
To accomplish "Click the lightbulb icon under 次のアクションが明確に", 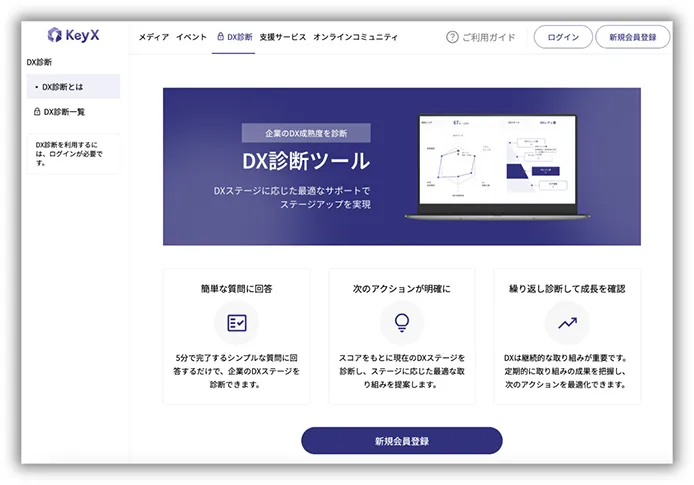I will 401,323.
